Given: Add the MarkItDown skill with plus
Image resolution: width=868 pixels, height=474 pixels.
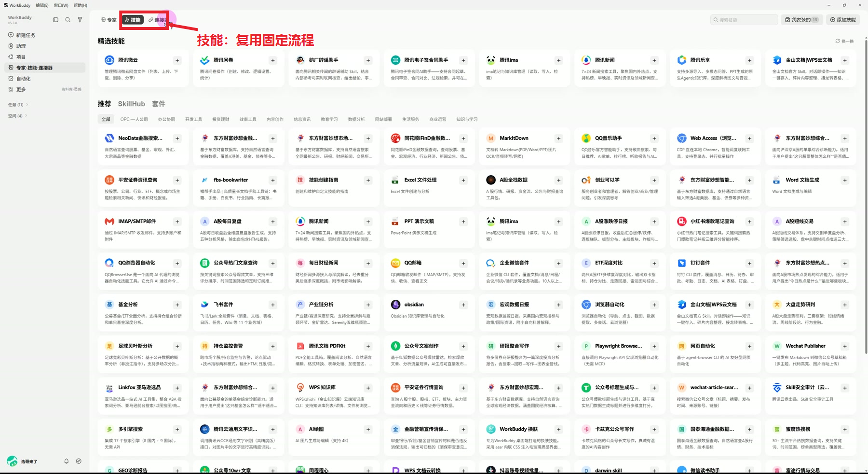Looking at the screenshot, I should [559, 139].
